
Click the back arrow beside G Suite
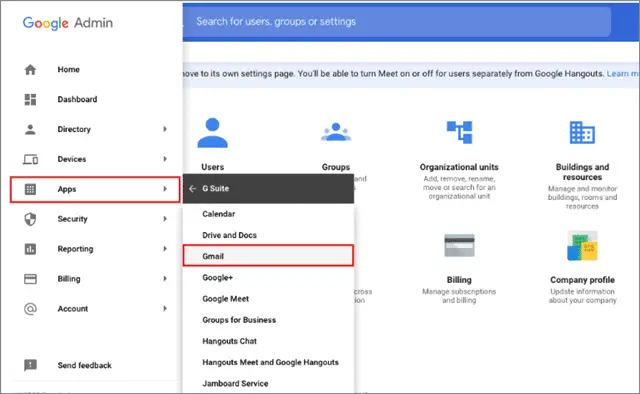[193, 189]
